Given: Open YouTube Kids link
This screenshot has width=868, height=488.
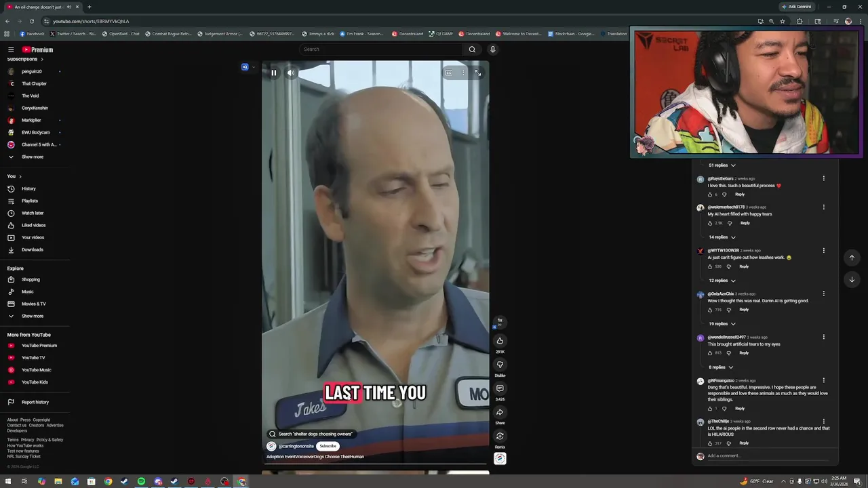Looking at the screenshot, I should tap(35, 382).
